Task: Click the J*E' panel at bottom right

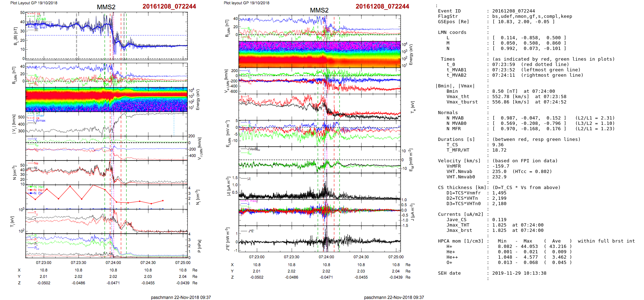Action: coord(320,239)
